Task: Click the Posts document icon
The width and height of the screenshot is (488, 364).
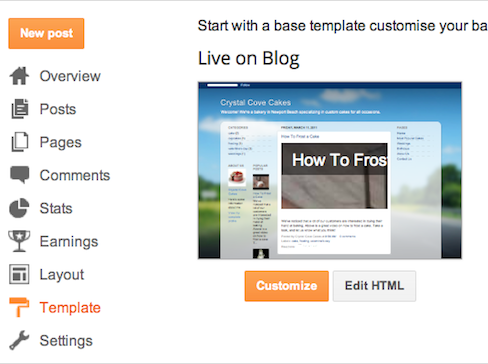Action: click(x=20, y=109)
